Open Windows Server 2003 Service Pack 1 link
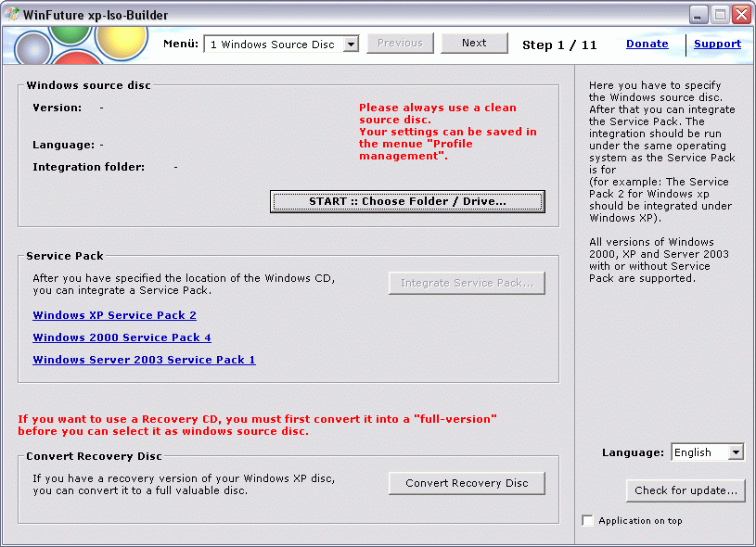Image resolution: width=756 pixels, height=547 pixels. [144, 360]
